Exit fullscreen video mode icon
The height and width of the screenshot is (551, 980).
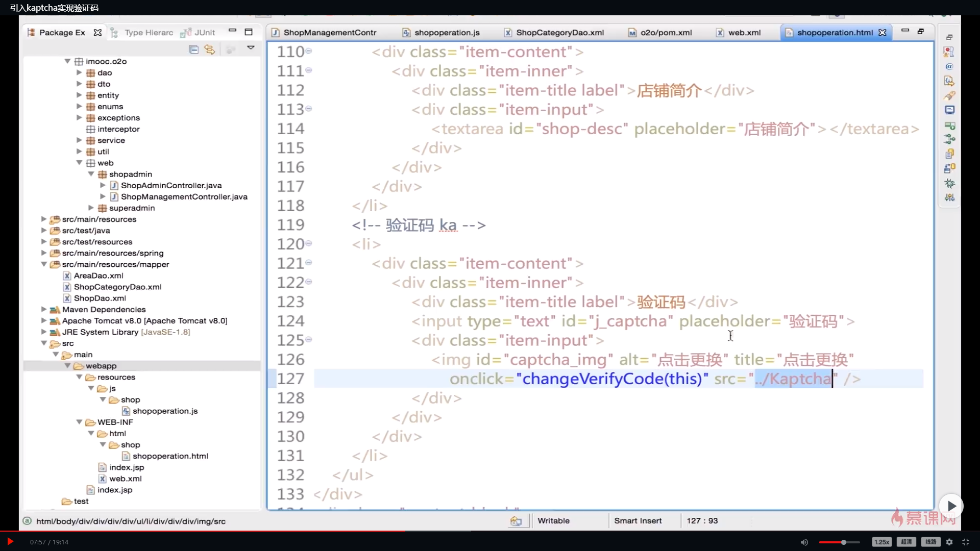pos(966,542)
